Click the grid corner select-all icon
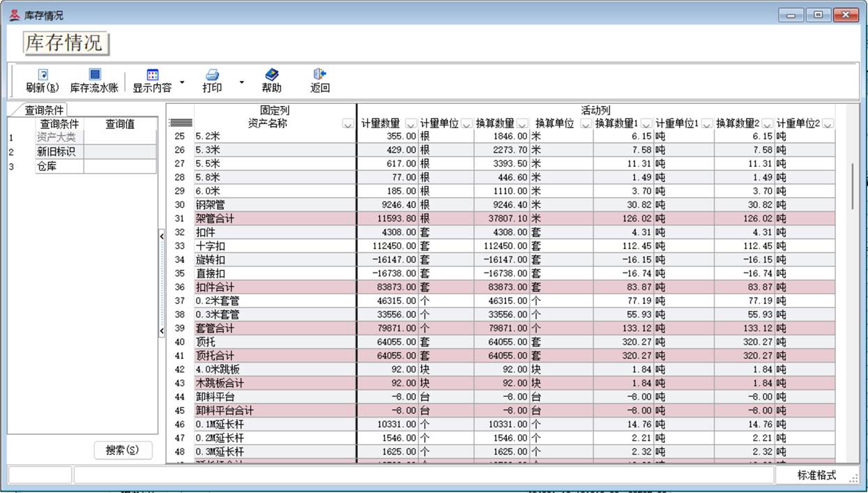868x493 pixels. point(181,123)
